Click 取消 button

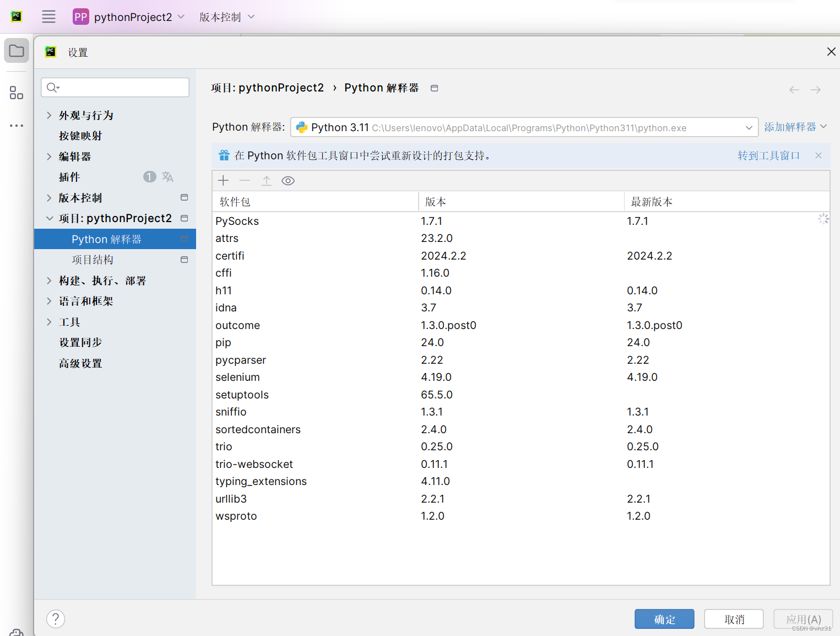point(734,619)
